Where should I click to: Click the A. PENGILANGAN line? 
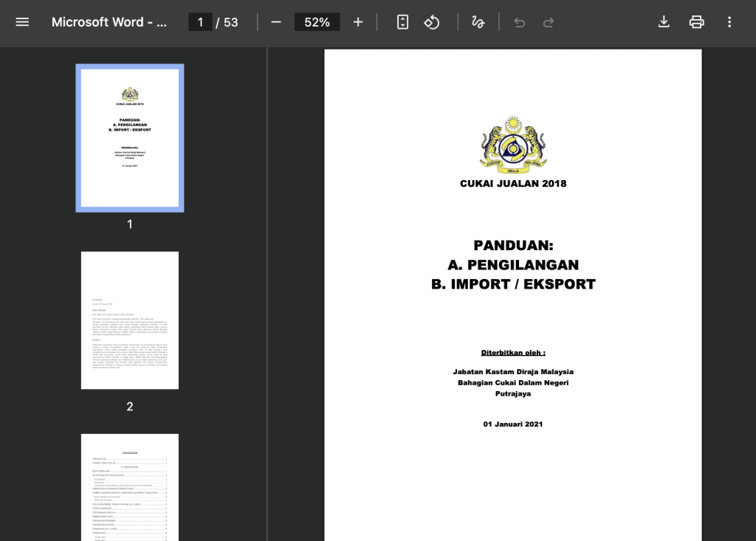click(x=513, y=265)
